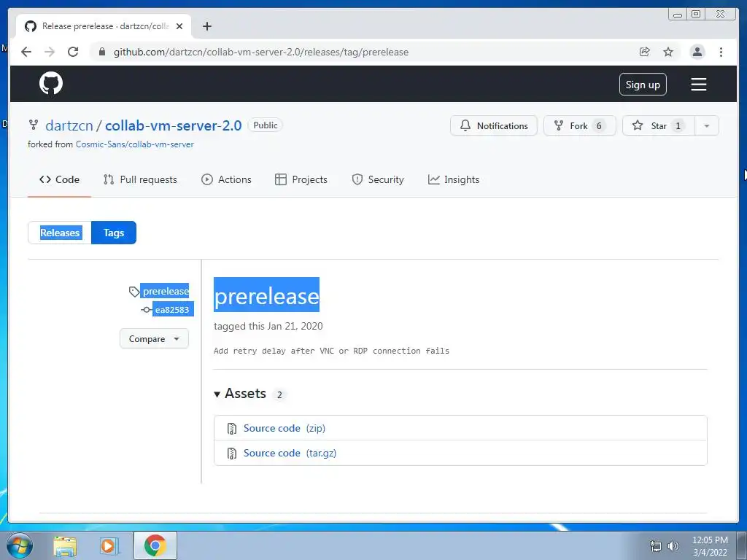Click the 'tagged this Jan 21, 2020' text
The image size is (747, 560).
click(268, 326)
